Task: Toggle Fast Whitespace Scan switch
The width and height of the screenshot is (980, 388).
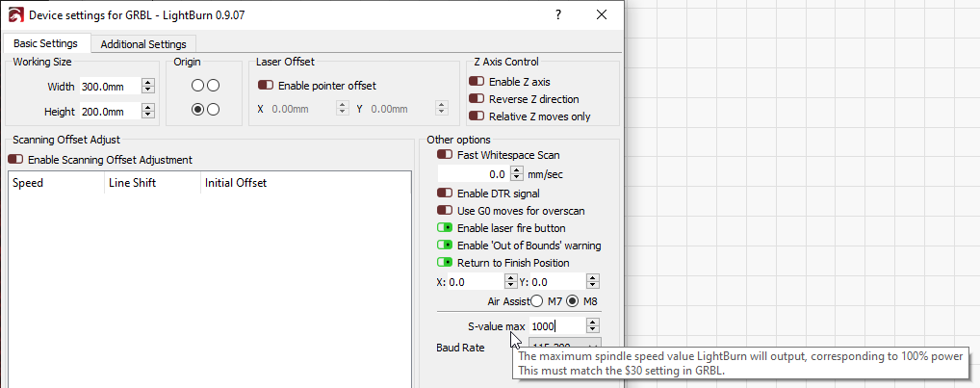Action: tap(445, 154)
